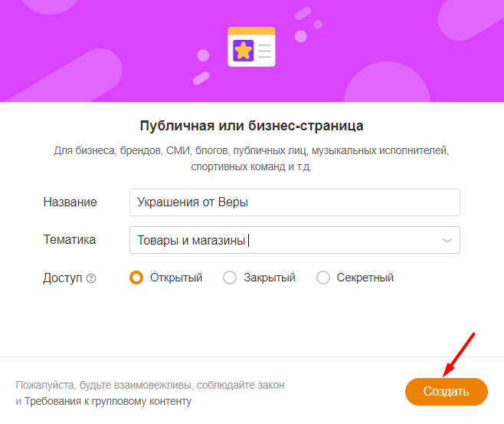Click the yellow star inside the page illustration

point(243,51)
